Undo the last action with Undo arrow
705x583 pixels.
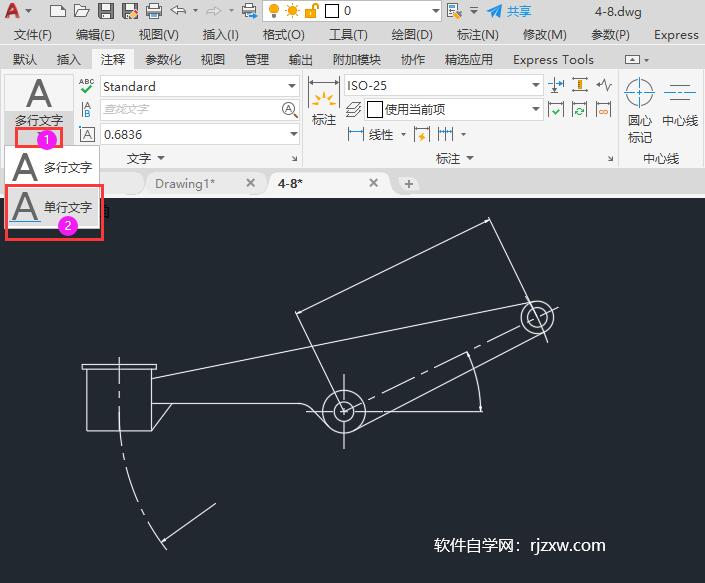[178, 10]
